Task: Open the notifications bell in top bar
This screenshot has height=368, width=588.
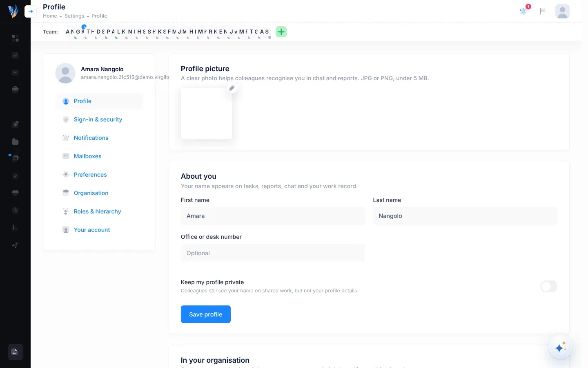Action: [523, 11]
